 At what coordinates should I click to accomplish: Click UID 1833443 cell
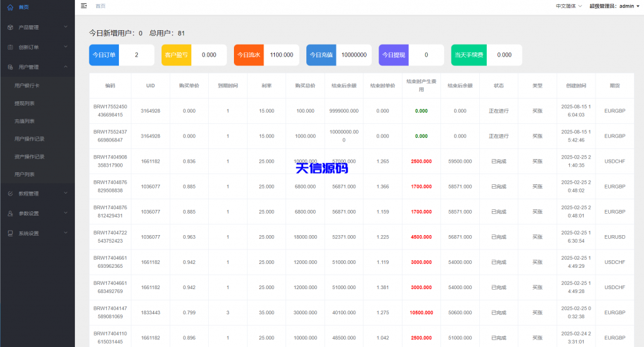[150, 312]
